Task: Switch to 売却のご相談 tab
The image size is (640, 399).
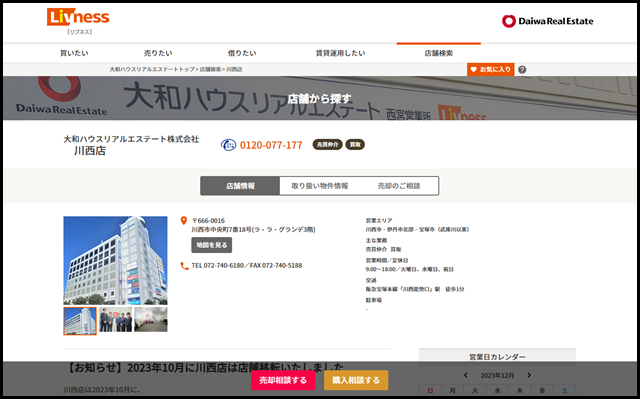Action: (399, 186)
